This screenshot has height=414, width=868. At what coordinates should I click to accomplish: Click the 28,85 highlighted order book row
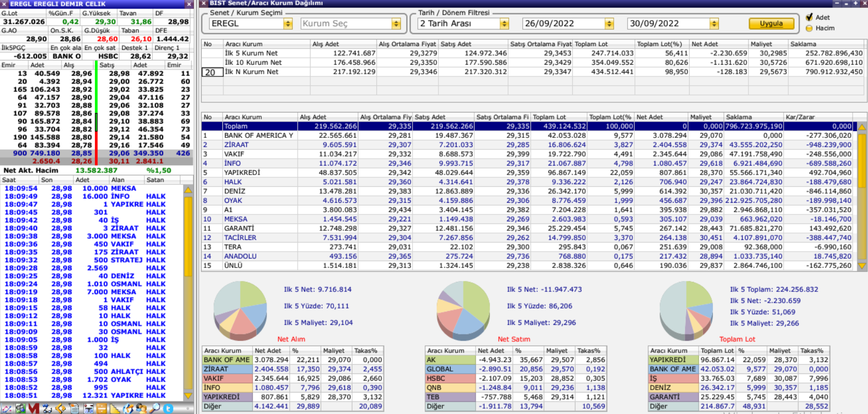(96, 153)
